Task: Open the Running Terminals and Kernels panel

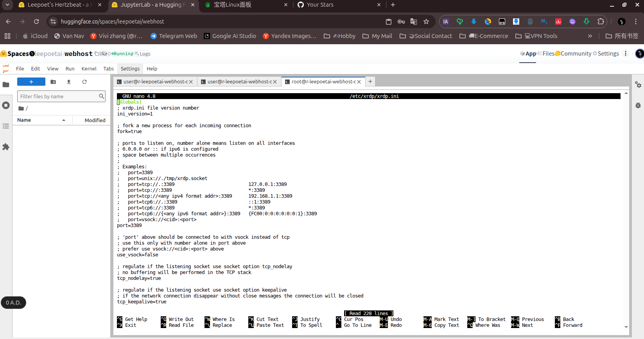Action: pos(6,105)
